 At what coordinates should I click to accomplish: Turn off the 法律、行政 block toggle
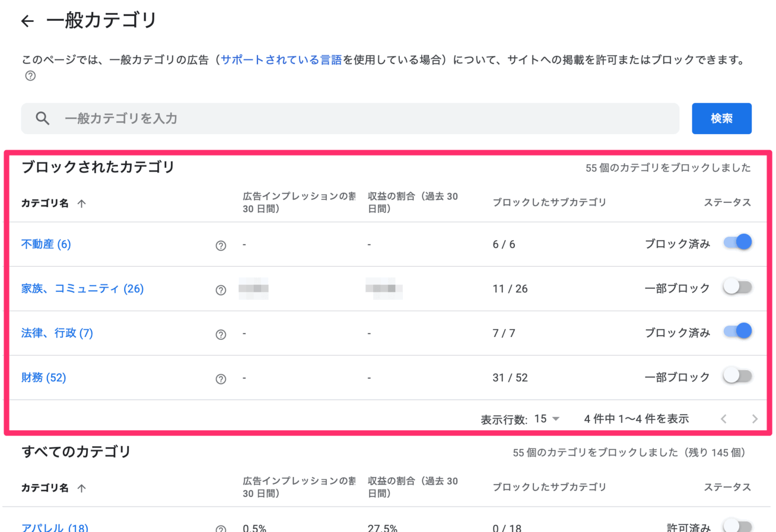(738, 331)
